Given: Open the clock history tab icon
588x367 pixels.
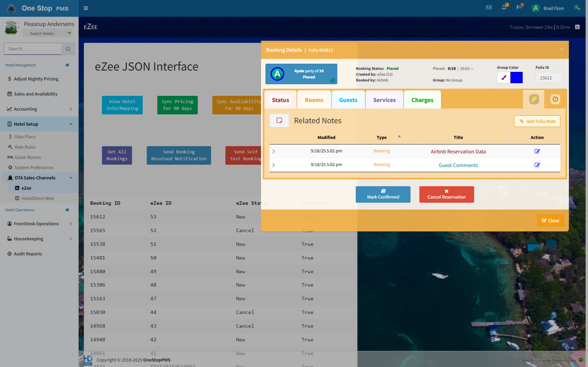Looking at the screenshot, I should 555,99.
